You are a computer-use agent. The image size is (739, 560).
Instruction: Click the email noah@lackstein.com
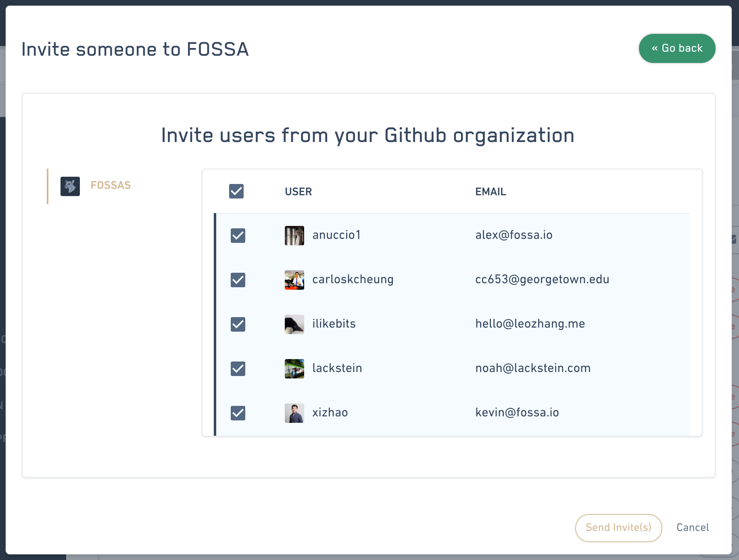[x=533, y=368]
